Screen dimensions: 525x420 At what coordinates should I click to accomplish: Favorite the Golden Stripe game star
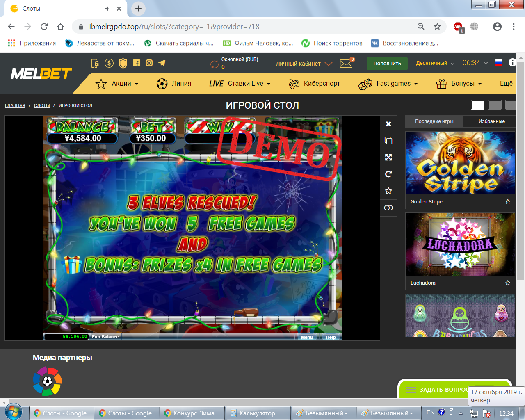(x=508, y=201)
